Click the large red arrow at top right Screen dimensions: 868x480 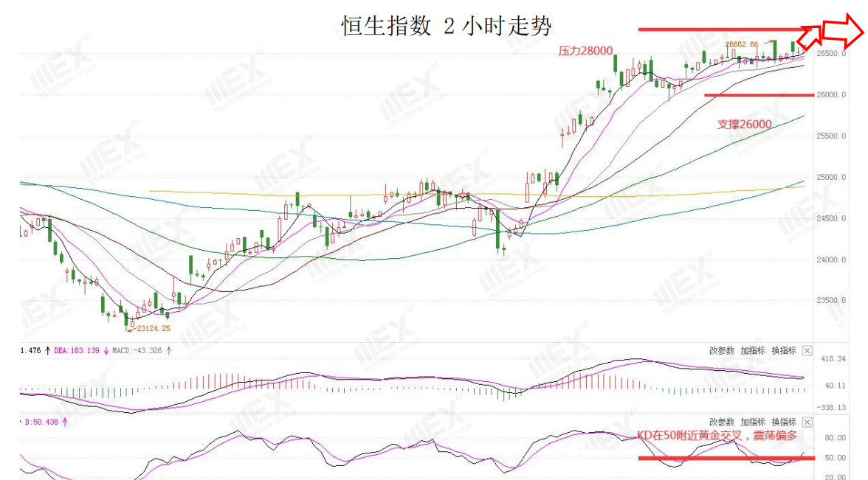(830, 32)
